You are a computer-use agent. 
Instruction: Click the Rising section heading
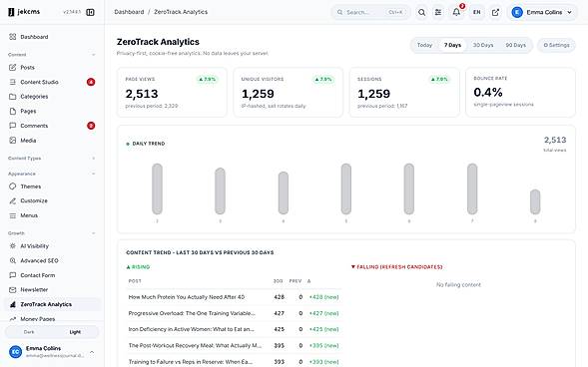tap(138, 267)
